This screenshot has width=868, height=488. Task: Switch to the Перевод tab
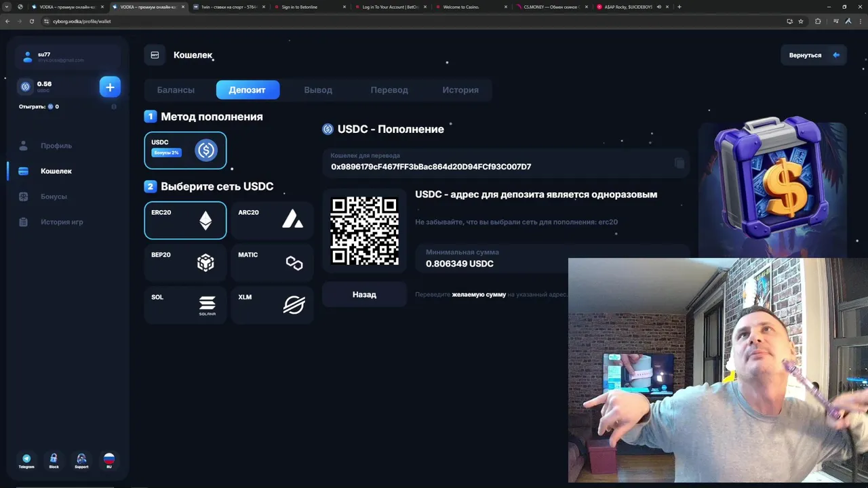pos(389,89)
